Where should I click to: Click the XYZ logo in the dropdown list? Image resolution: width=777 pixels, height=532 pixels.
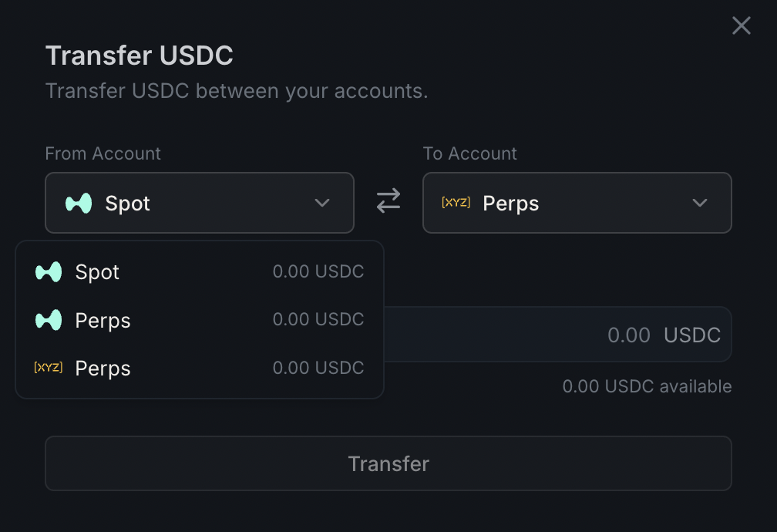49,368
